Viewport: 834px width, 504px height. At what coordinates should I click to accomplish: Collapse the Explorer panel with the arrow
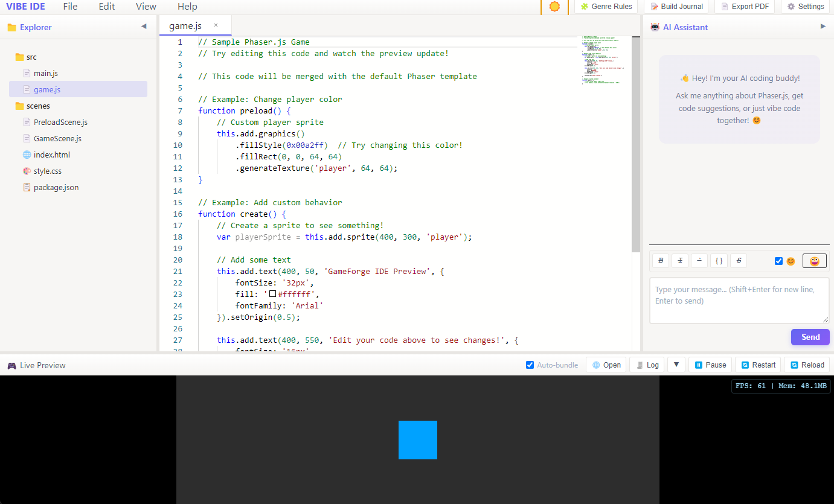coord(144,27)
